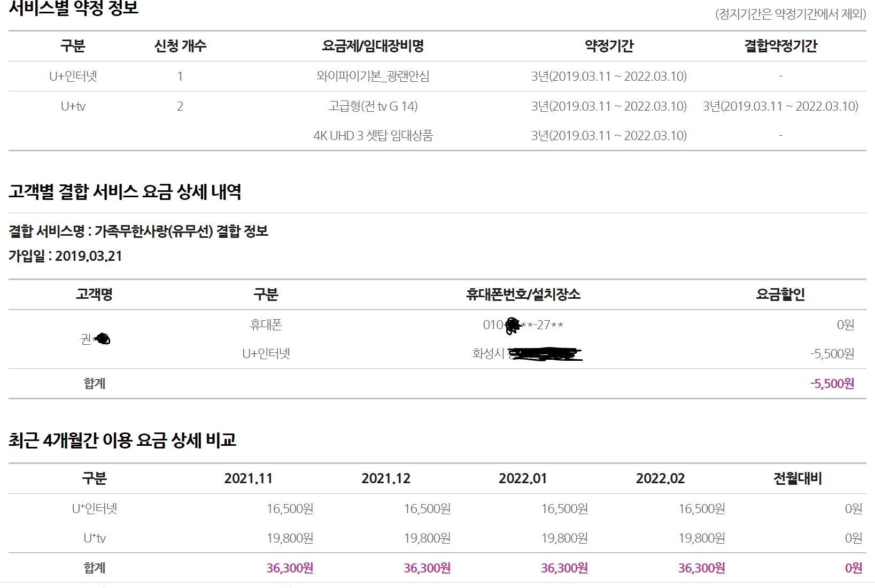Click the masked 010 phone number
The width and height of the screenshot is (875, 588).
523,325
